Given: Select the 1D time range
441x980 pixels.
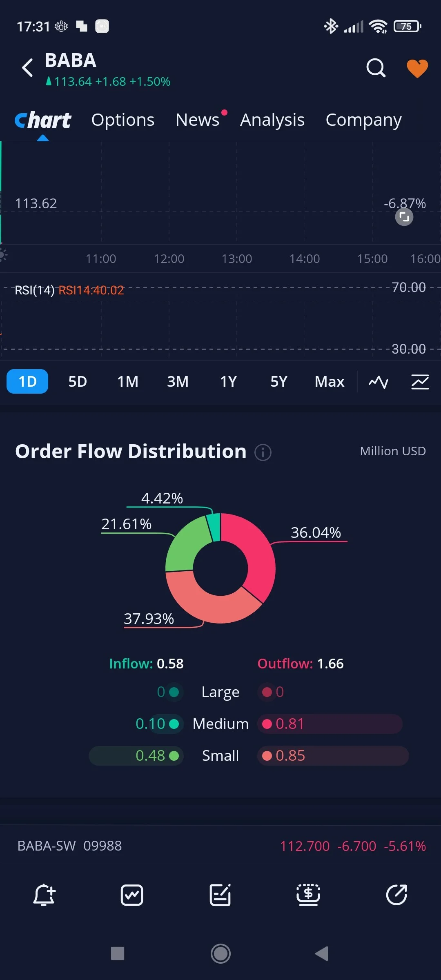Looking at the screenshot, I should pyautogui.click(x=27, y=382).
